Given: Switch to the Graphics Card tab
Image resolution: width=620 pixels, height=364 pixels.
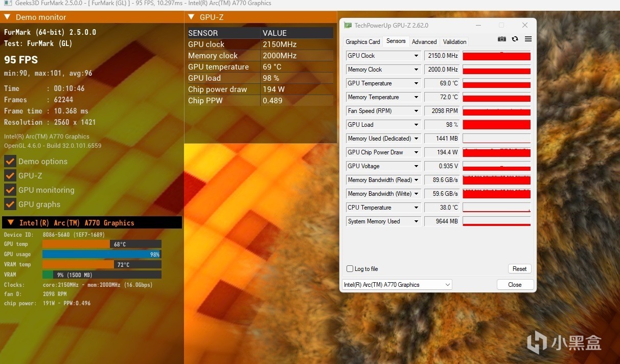Looking at the screenshot, I should (x=363, y=42).
